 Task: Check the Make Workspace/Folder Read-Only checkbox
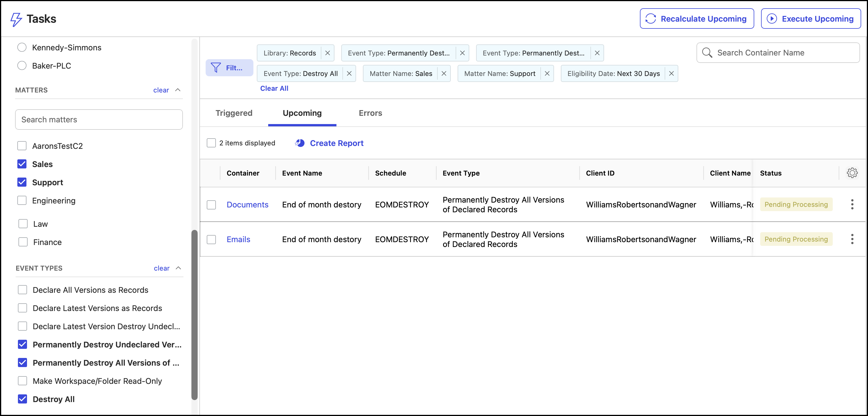click(x=22, y=381)
